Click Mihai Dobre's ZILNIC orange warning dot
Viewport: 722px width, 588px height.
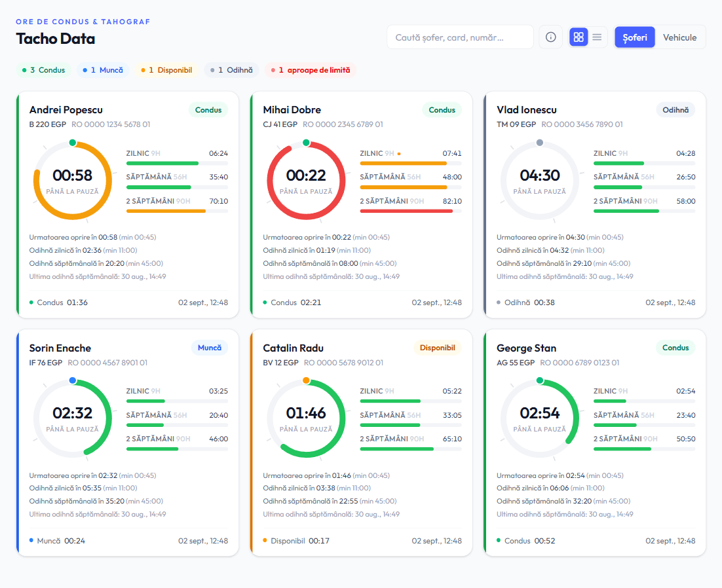pos(399,154)
